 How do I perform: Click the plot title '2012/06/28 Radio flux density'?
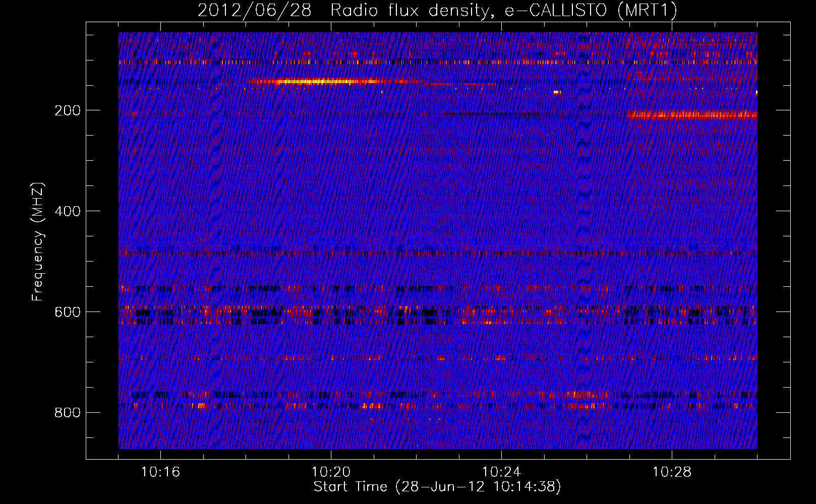437,10
